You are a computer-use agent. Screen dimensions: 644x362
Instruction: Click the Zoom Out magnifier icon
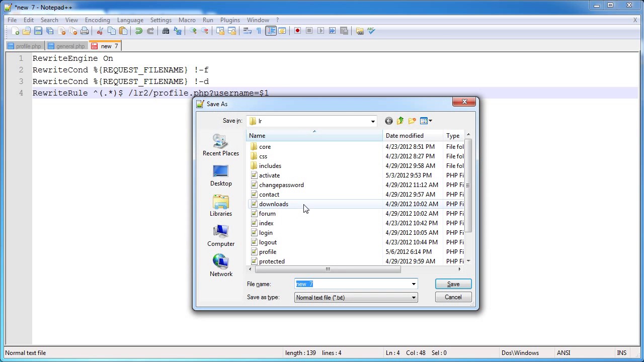(205, 31)
